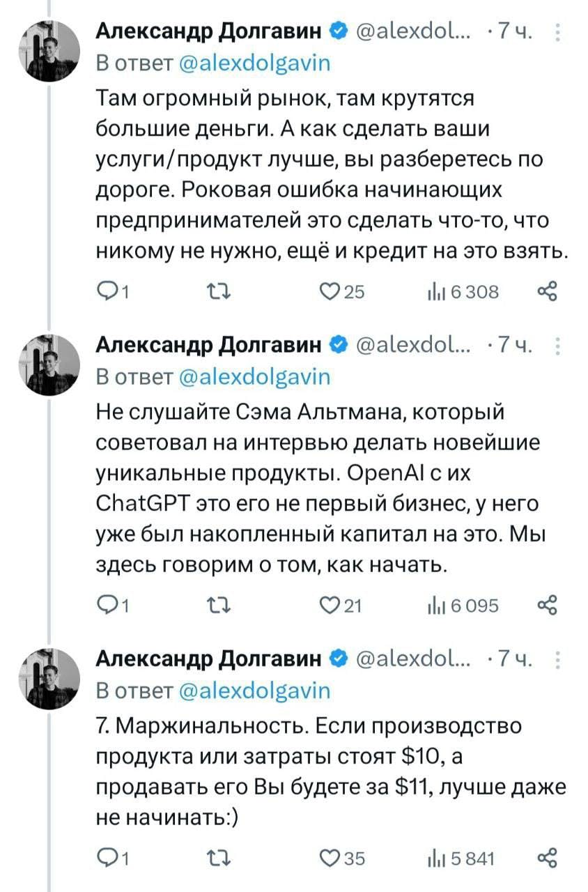Share the tweet about огромный рынок
The image size is (588, 892).
point(548,291)
